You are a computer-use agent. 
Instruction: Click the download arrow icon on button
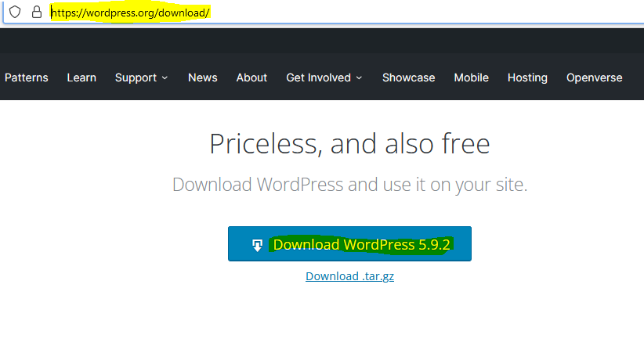click(257, 245)
